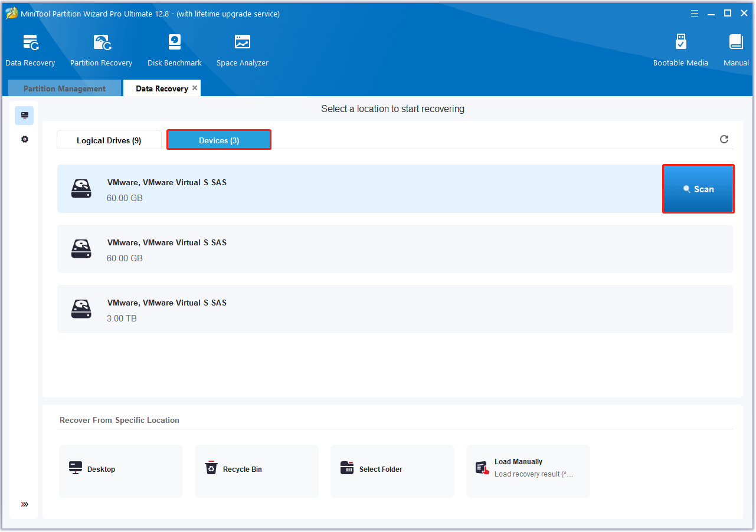
Task: Click the blue Scan button
Action: tap(698, 189)
